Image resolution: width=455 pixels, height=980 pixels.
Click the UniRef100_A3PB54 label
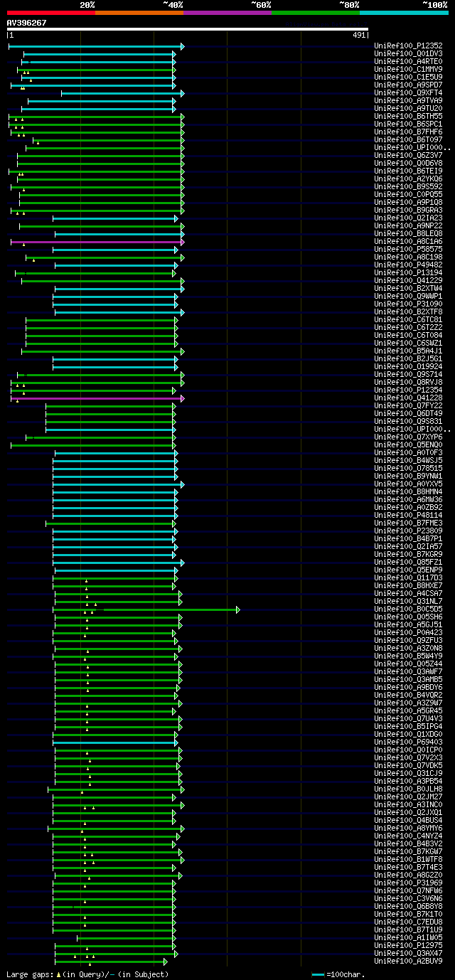[408, 782]
